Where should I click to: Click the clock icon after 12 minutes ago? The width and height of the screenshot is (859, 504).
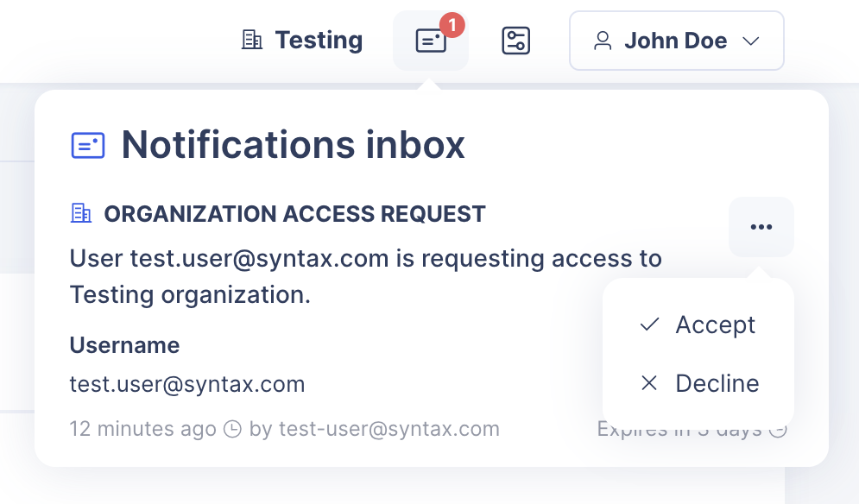tap(232, 429)
